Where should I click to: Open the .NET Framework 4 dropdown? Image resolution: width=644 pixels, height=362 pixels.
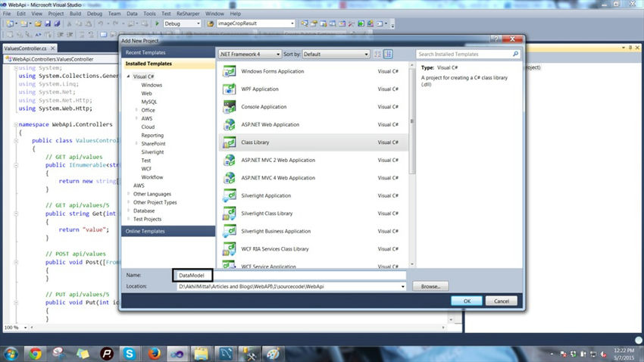(250, 55)
